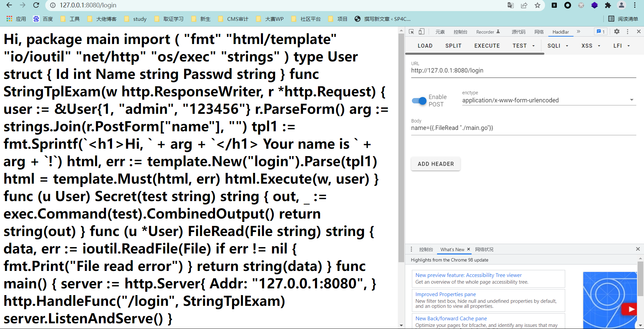Viewport: 644px width, 329px height.
Task: Open the CMS审计 bookmark folder
Action: (233, 19)
